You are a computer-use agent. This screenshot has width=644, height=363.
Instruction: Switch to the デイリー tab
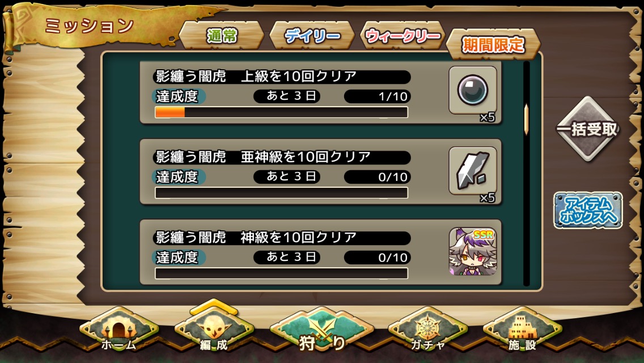coord(312,36)
